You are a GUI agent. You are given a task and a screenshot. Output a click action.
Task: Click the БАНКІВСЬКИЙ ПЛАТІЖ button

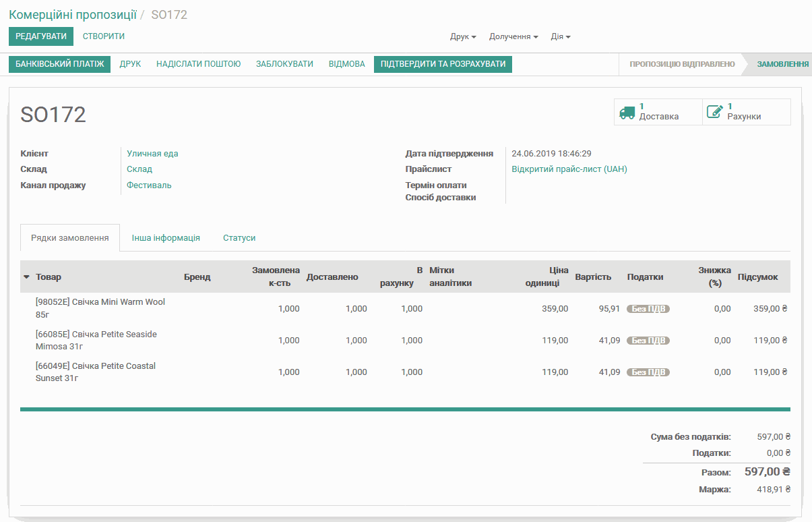click(x=59, y=64)
